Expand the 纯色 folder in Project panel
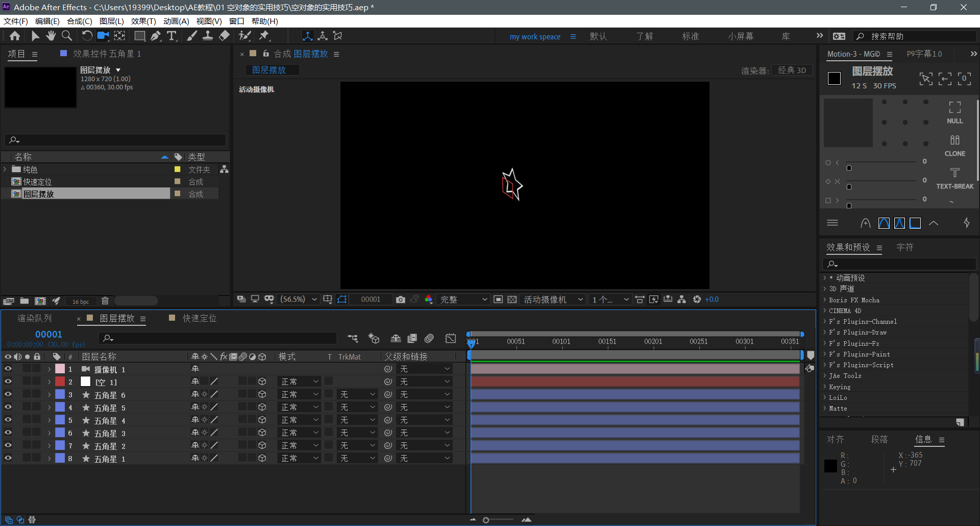Image resolution: width=980 pixels, height=526 pixels. click(5, 170)
